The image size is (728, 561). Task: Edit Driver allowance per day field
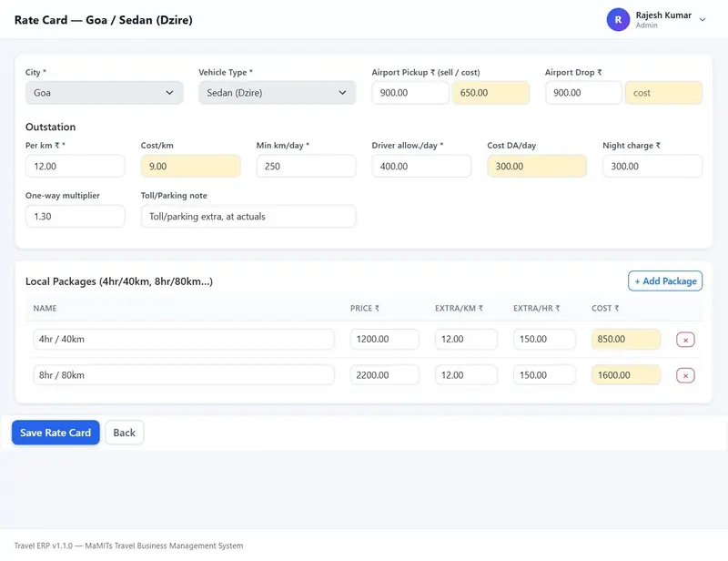[x=421, y=166]
